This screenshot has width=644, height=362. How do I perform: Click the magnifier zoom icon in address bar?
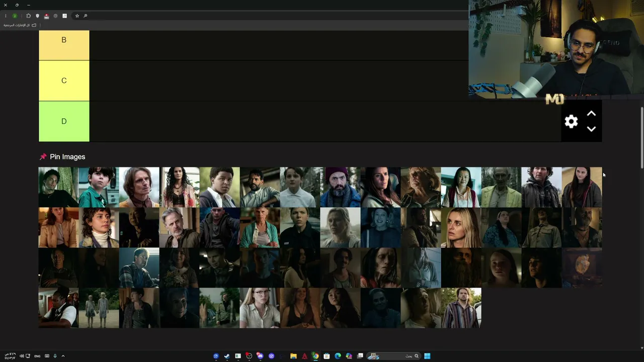coord(86,16)
